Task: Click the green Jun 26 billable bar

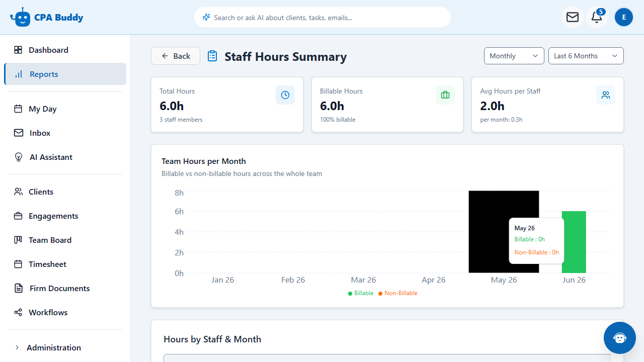Action: pos(574,242)
